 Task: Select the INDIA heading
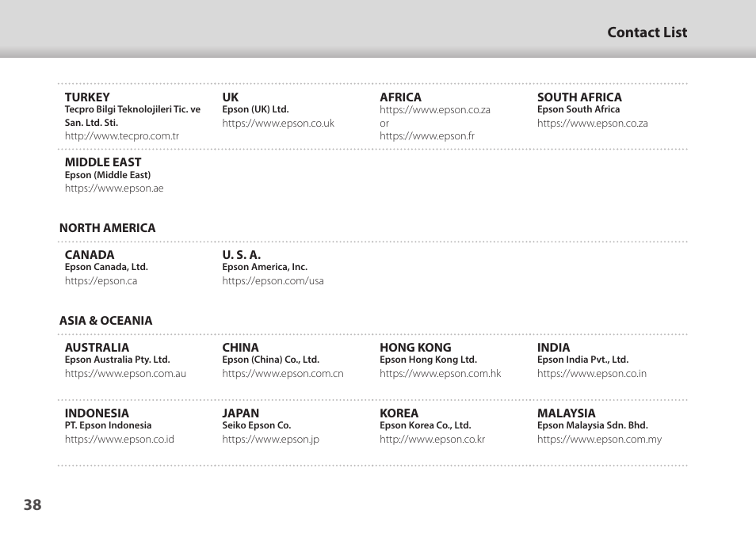[x=553, y=348]
